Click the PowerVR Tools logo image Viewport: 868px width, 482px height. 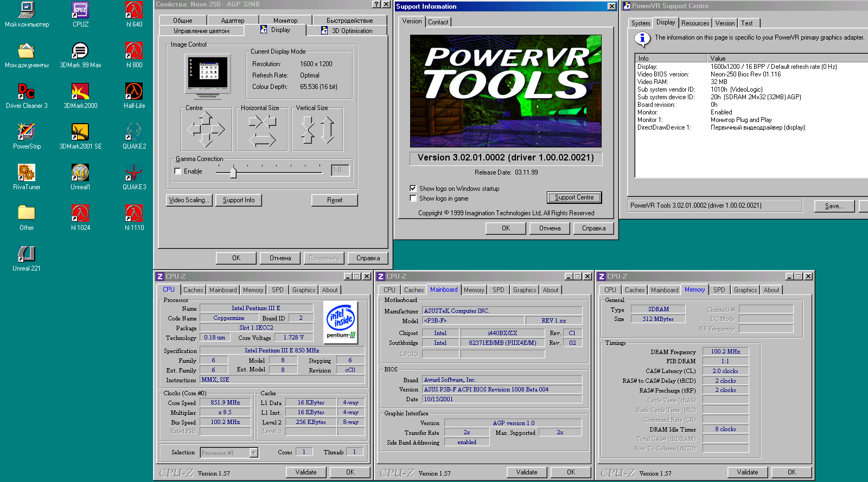[x=506, y=91]
